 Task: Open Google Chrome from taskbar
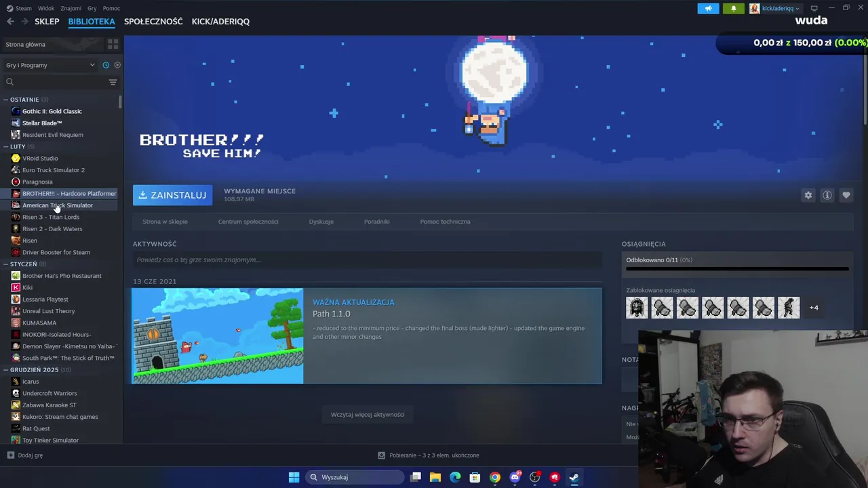click(495, 477)
